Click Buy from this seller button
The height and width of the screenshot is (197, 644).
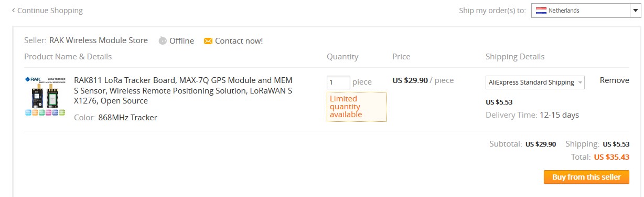(x=586, y=177)
